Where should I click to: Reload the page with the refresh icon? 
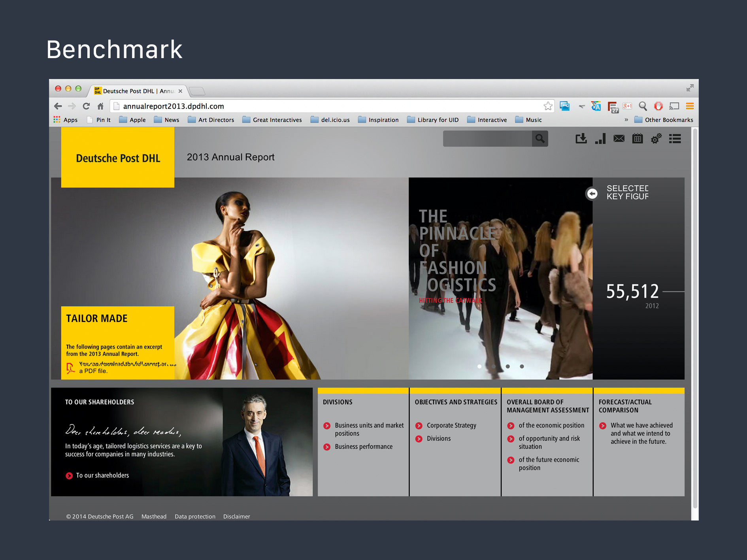(86, 106)
